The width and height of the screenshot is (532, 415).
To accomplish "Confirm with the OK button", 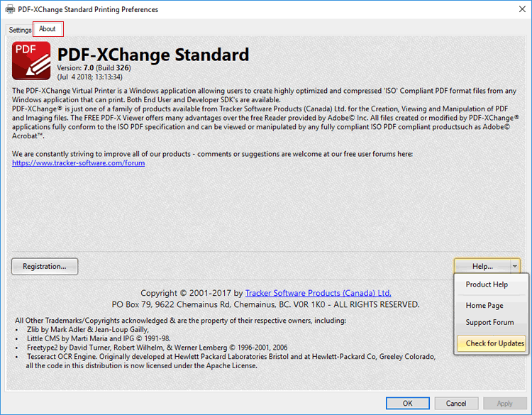I will [407, 404].
